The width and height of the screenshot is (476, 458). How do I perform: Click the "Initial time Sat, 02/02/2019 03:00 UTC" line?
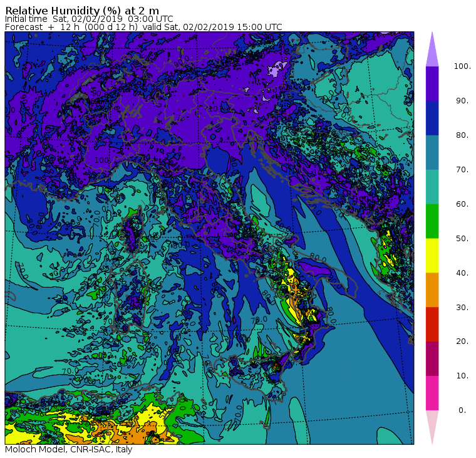click(89, 19)
